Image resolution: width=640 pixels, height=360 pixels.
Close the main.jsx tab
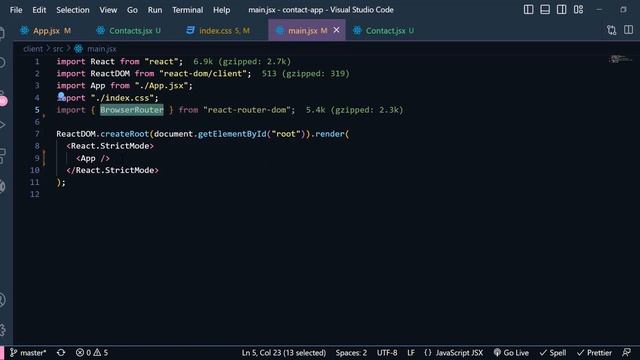tap(336, 30)
